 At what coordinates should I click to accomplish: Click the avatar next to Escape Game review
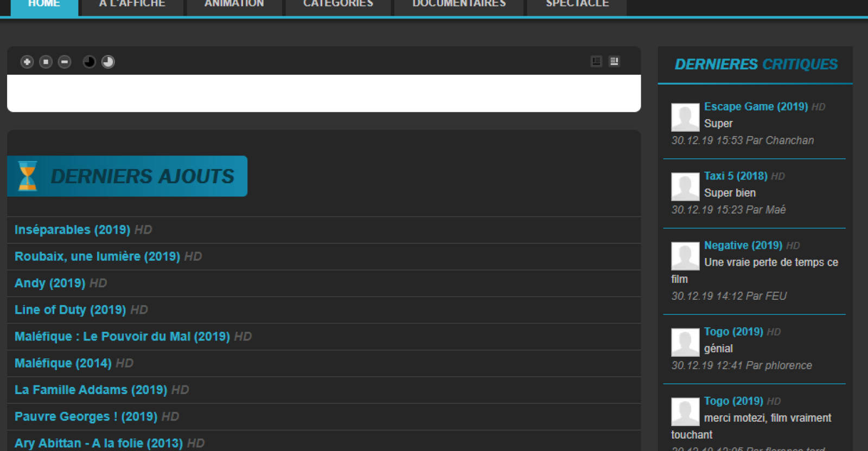[685, 117]
